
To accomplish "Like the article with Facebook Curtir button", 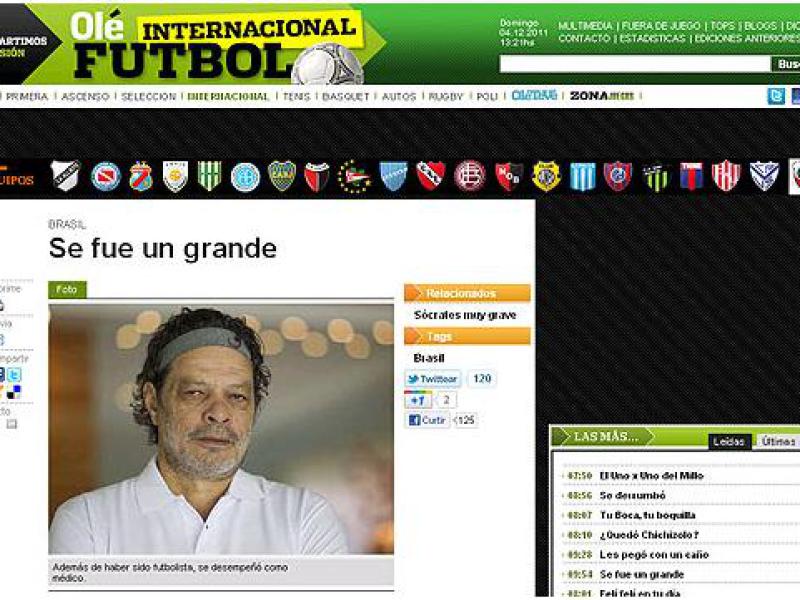I will pyautogui.click(x=428, y=420).
